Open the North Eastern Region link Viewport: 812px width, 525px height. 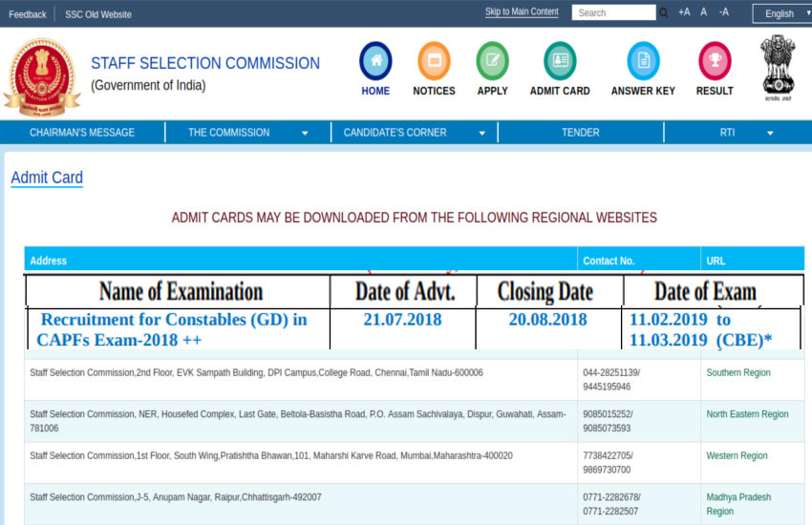click(x=747, y=414)
